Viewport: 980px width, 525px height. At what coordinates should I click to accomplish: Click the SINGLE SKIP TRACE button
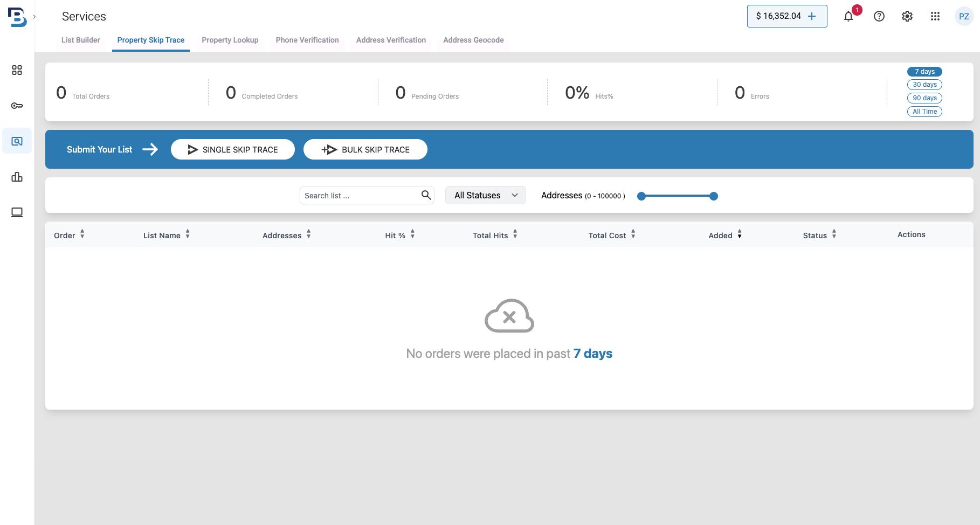pyautogui.click(x=232, y=149)
